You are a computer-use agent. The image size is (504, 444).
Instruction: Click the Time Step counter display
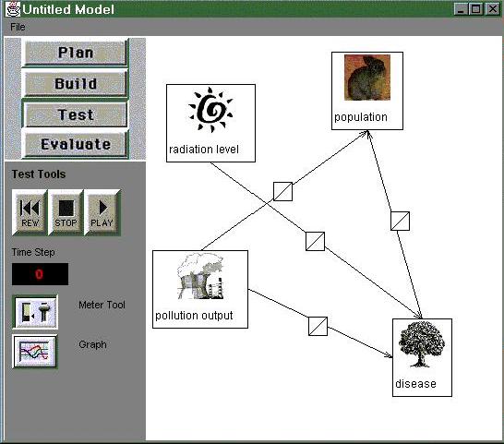click(x=41, y=274)
